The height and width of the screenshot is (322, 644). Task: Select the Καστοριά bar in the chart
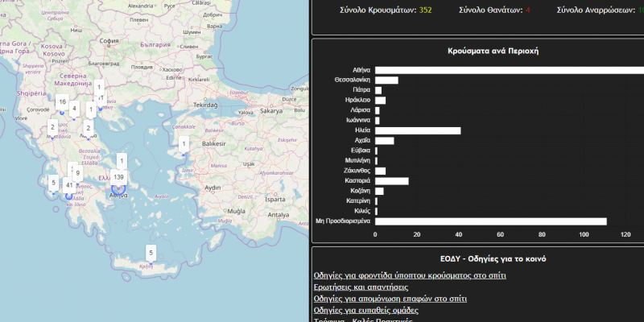point(392,181)
